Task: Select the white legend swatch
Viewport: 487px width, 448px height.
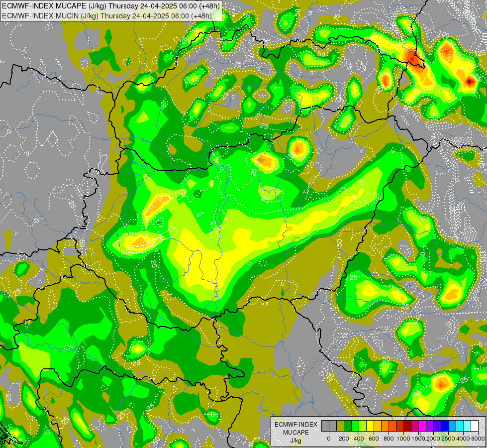Action: coord(475,426)
